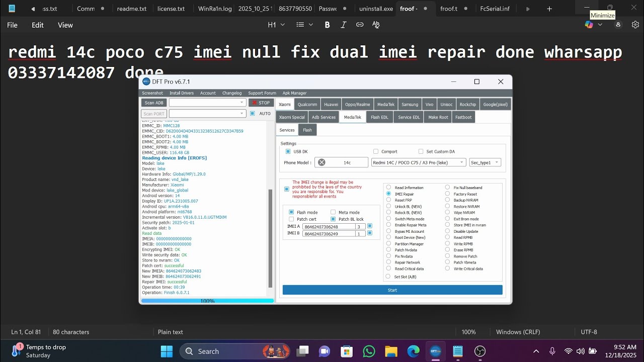Clear the 14c phone model search
Image resolution: width=644 pixels, height=362 pixels.
[321, 162]
